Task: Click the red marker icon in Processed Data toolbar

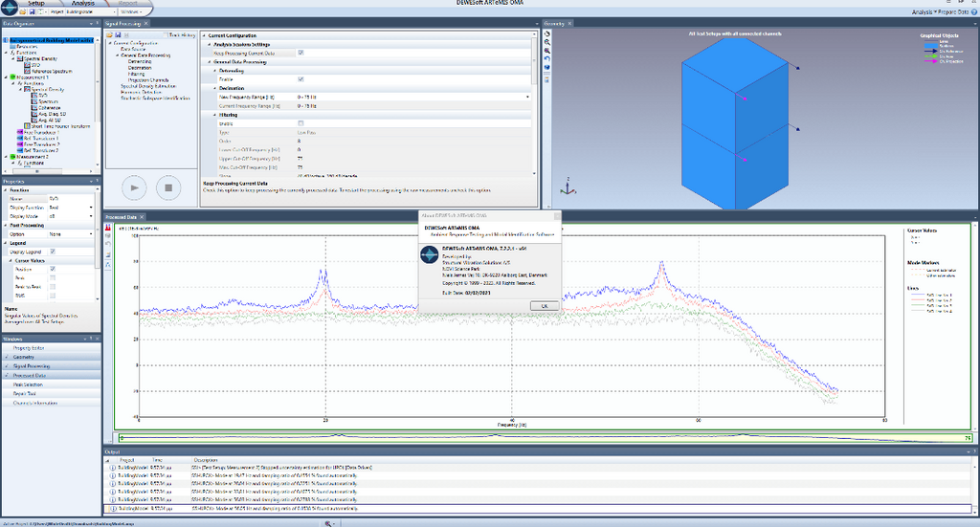Action: tap(108, 228)
